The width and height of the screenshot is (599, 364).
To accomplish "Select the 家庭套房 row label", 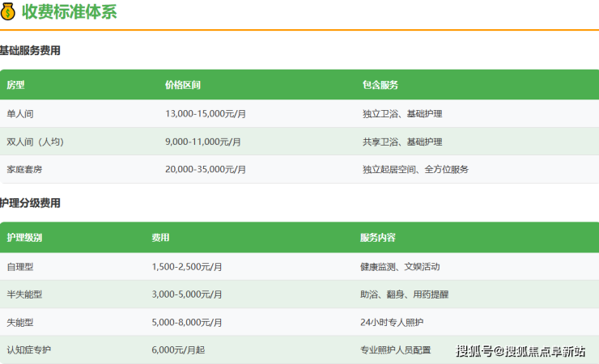I will point(25,169).
